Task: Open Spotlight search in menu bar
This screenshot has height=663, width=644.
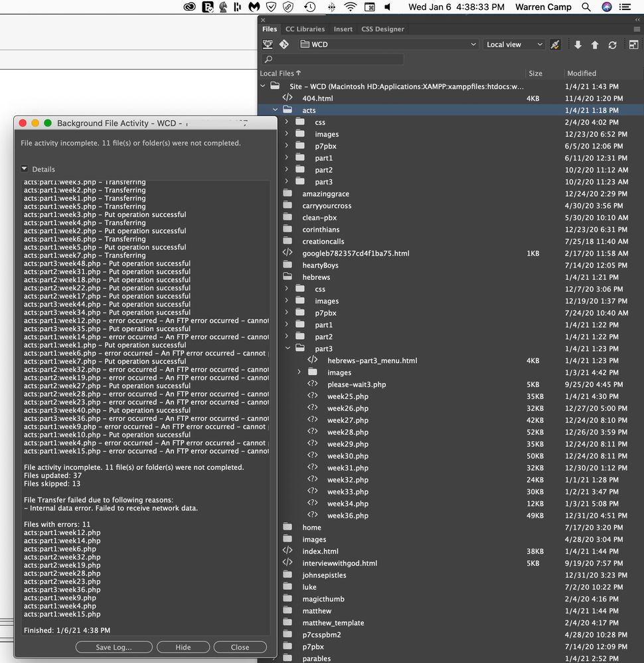Action: pos(586,7)
